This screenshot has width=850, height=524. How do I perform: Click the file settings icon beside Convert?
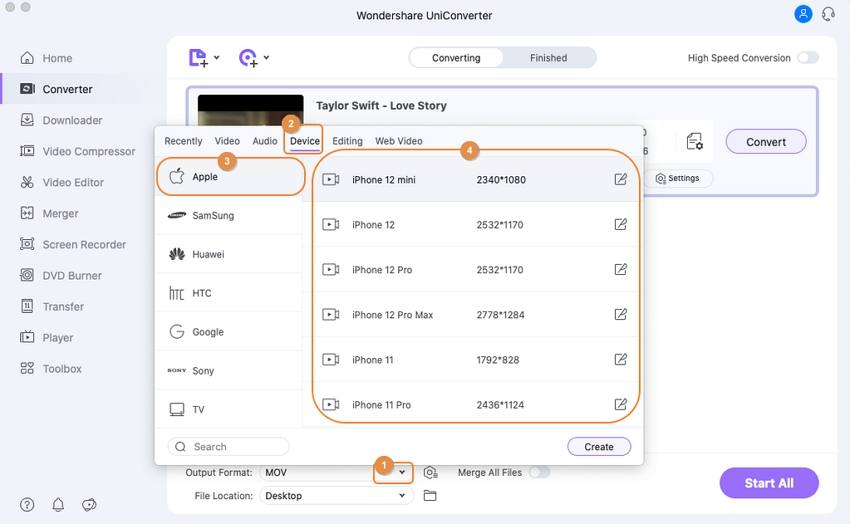(694, 141)
